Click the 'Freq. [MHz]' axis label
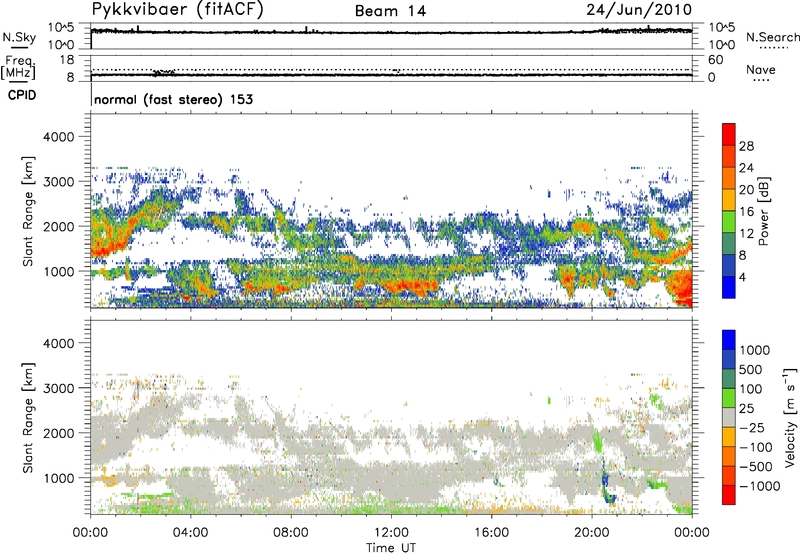Image resolution: width=800 pixels, height=554 pixels. pyautogui.click(x=19, y=67)
